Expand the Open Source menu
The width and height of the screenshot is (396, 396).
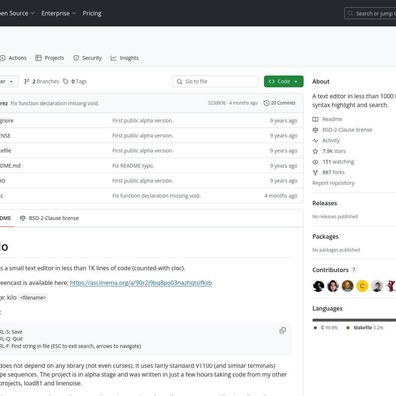[x=17, y=13]
